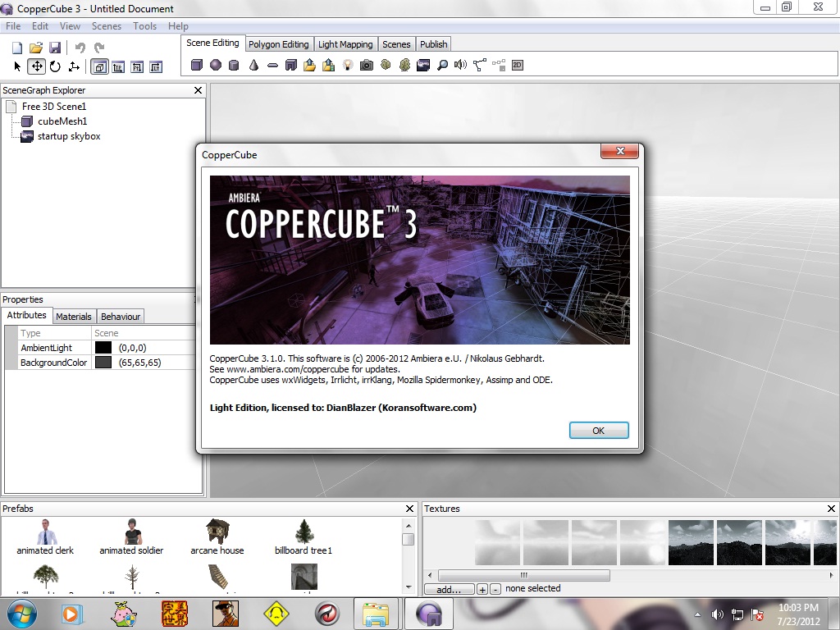Select the rotate tool
840x630 pixels.
tap(55, 66)
